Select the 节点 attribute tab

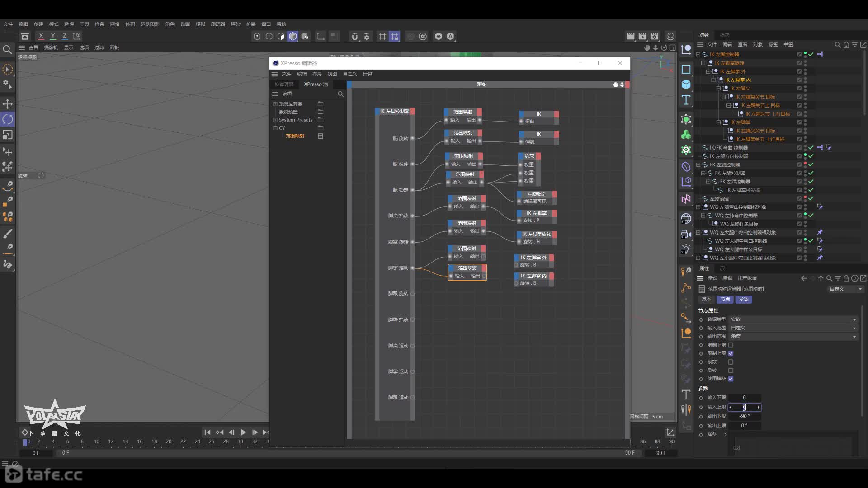tap(725, 300)
